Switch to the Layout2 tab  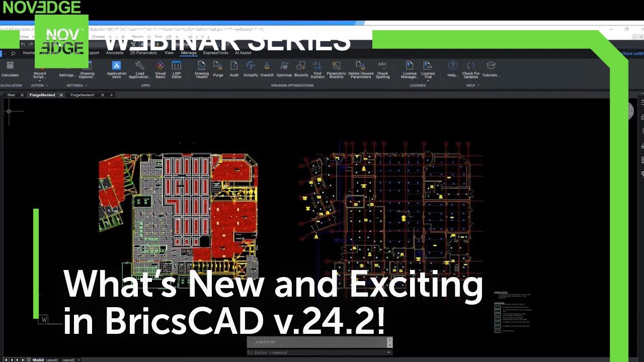68,360
